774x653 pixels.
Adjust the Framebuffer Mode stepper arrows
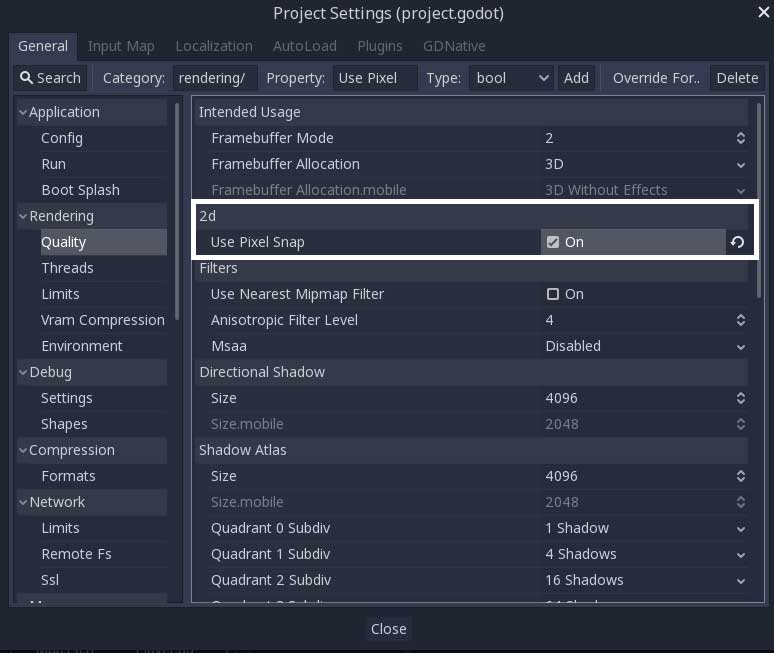click(x=740, y=138)
